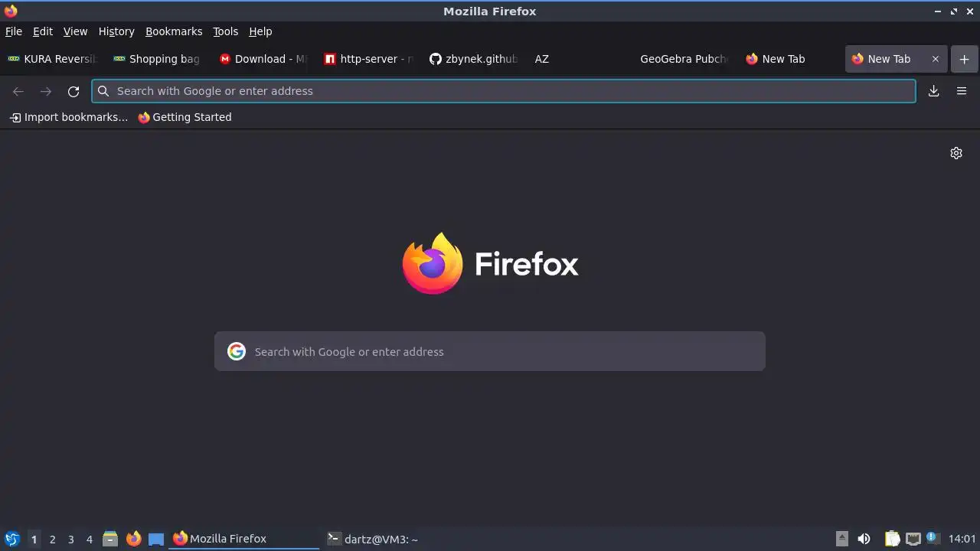980x551 pixels.
Task: Launch Firefox from panel quicklaunch
Action: (133, 539)
